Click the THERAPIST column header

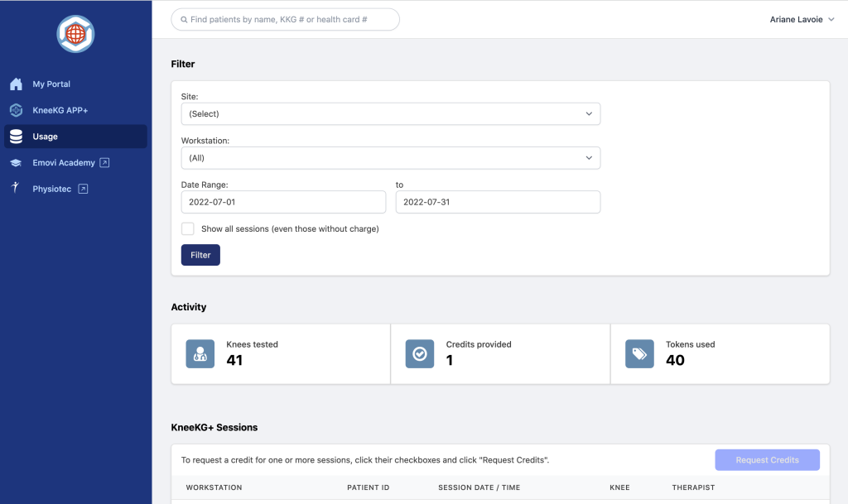[x=693, y=487]
